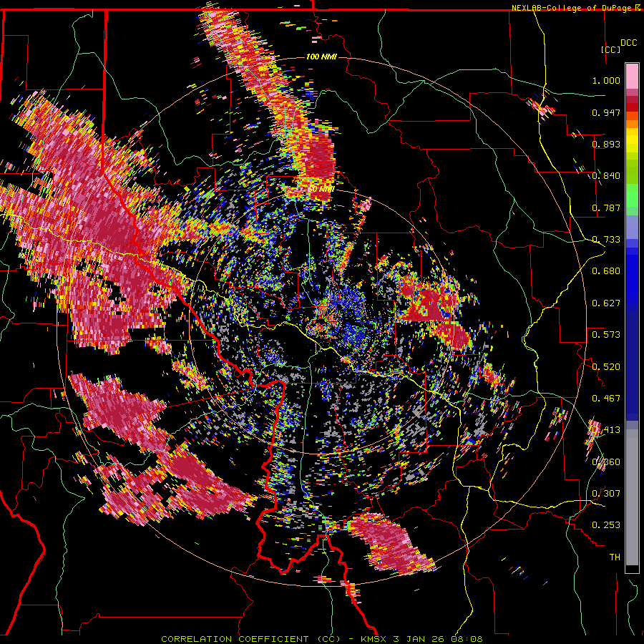Select the 0.947 scale value
Viewport: 644px width, 644px height.
[606, 112]
